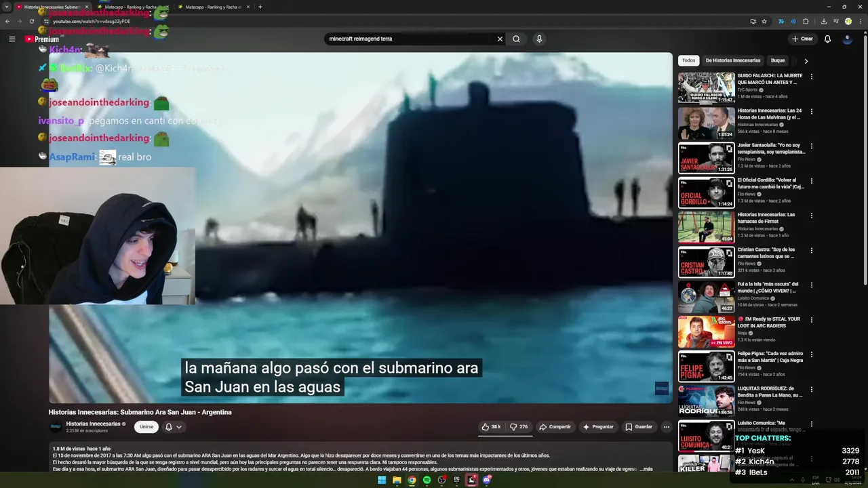
Task: Open channel notification bell dropdown
Action: click(174, 427)
